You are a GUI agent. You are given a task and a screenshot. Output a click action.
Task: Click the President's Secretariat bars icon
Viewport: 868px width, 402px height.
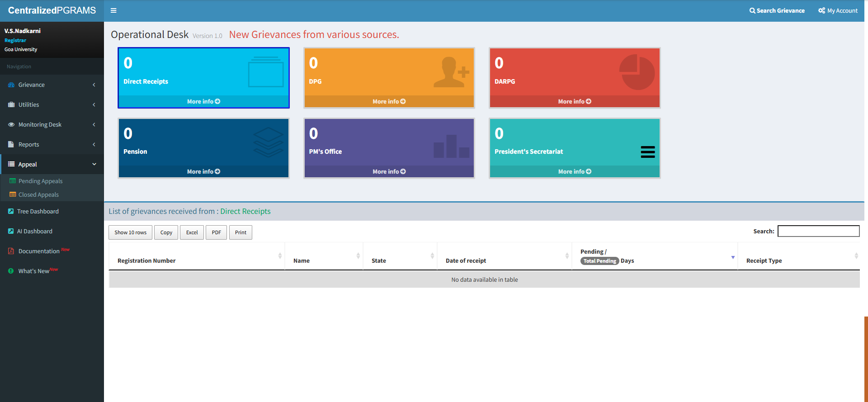coord(648,152)
